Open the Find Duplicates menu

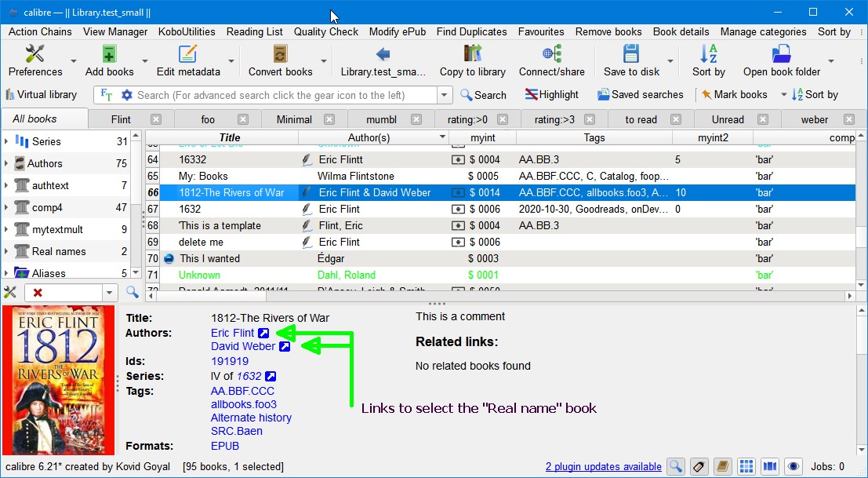[472, 31]
